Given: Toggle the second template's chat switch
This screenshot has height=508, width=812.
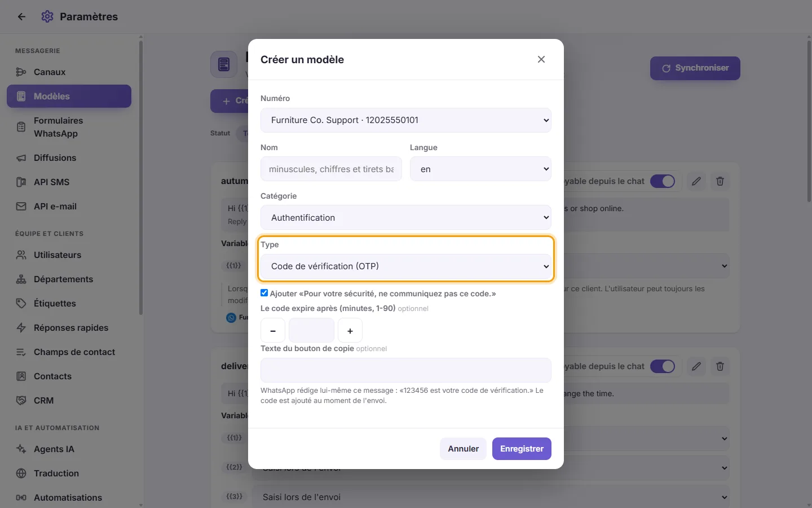Looking at the screenshot, I should click(x=663, y=366).
